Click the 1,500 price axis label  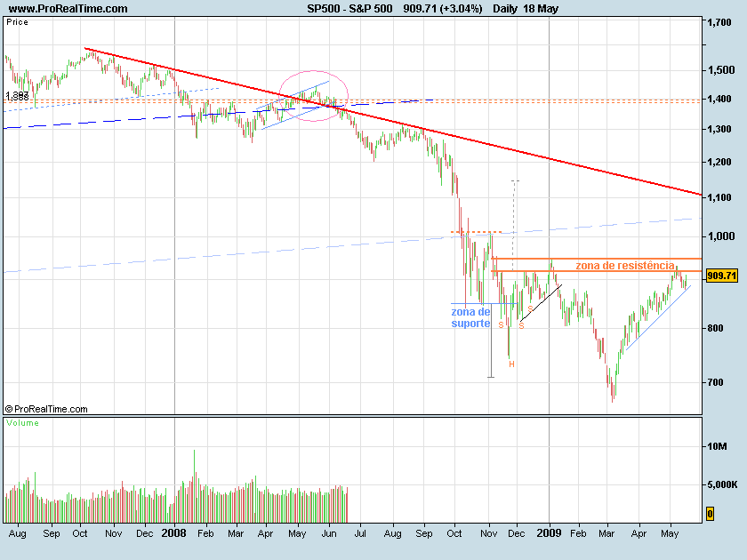(721, 70)
